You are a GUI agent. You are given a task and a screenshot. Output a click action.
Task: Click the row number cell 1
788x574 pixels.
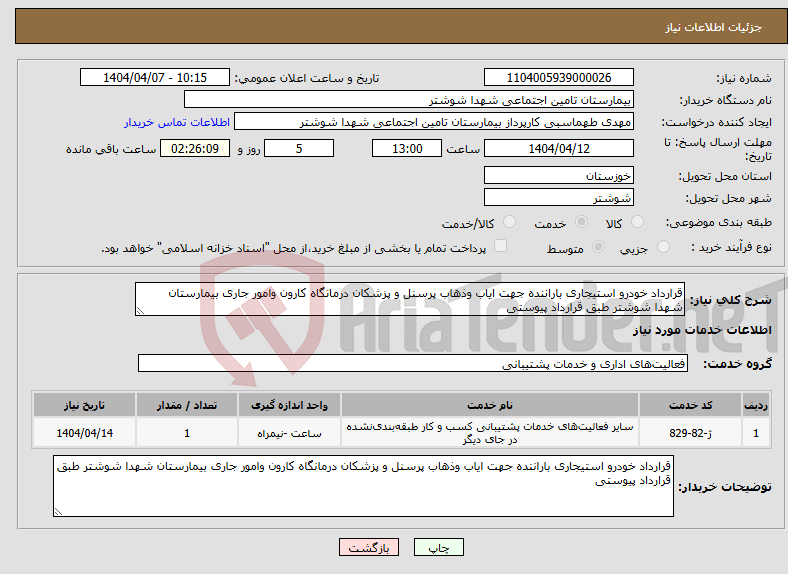pos(756,432)
